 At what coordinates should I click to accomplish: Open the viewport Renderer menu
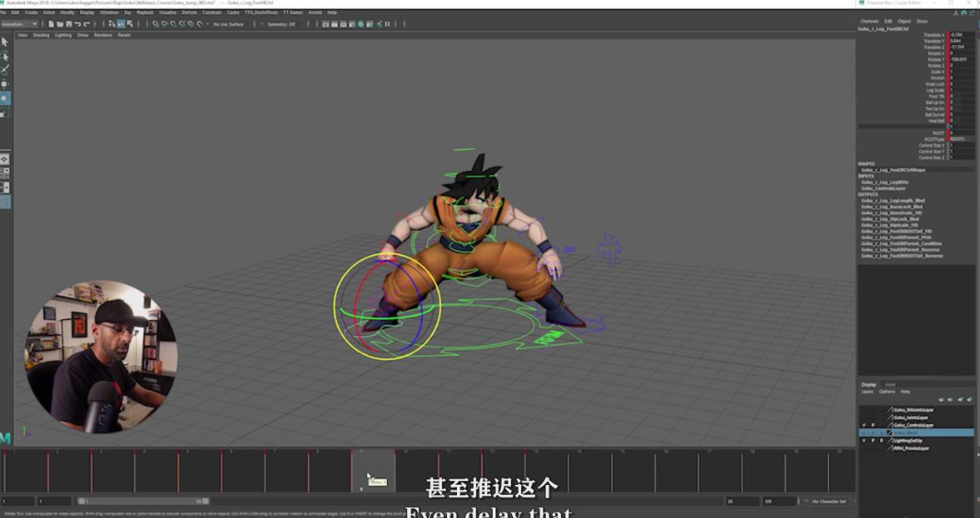click(103, 35)
